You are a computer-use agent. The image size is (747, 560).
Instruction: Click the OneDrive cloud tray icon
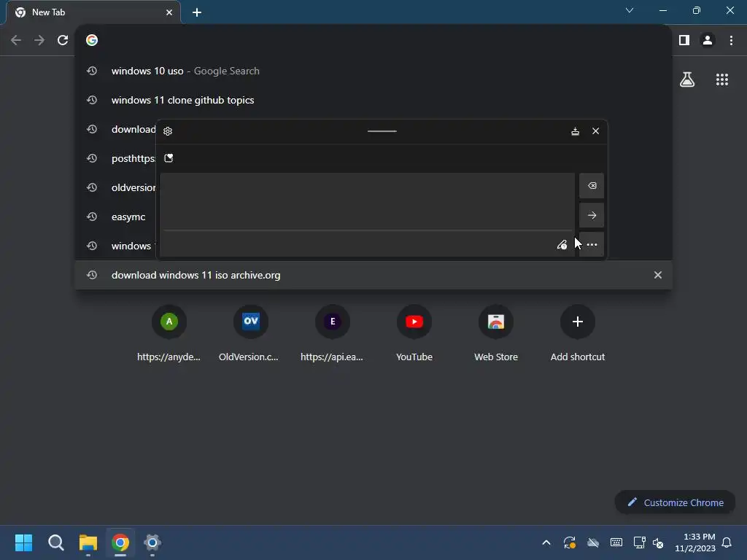coord(592,542)
